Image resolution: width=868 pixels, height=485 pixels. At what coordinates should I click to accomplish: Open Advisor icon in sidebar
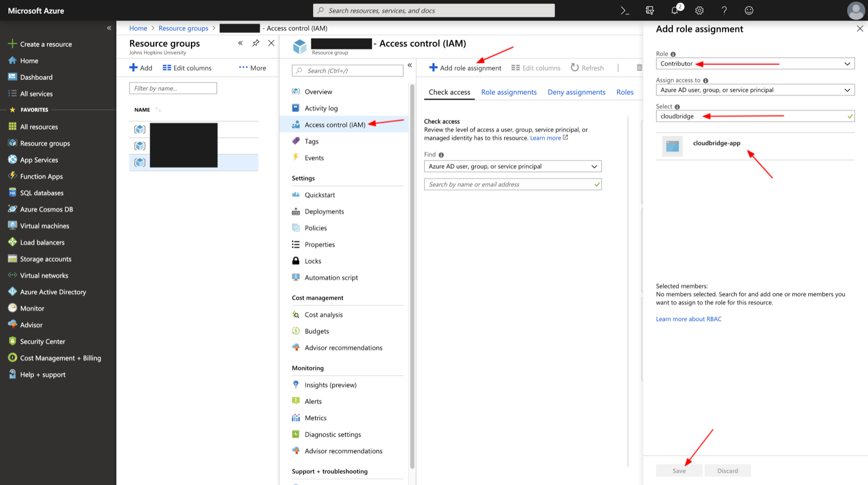(x=12, y=325)
